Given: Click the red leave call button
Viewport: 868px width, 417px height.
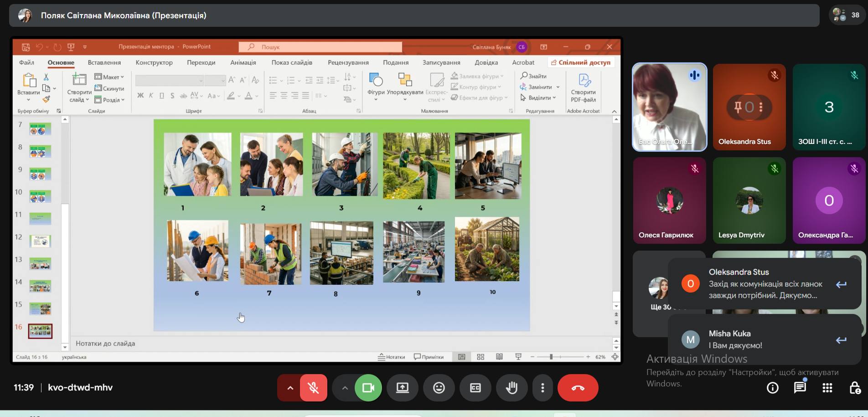Looking at the screenshot, I should [x=578, y=388].
